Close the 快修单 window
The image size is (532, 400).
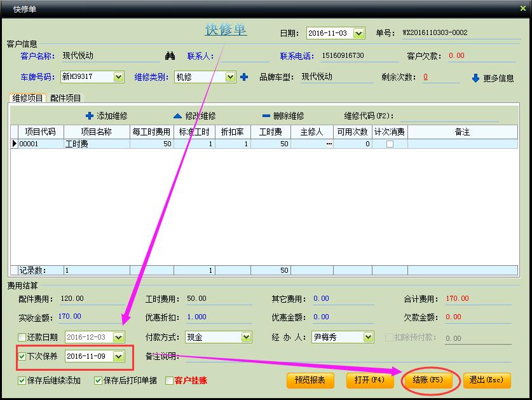(523, 8)
